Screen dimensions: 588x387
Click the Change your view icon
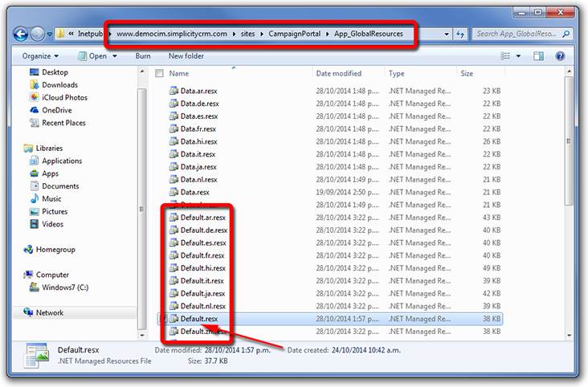(x=505, y=56)
